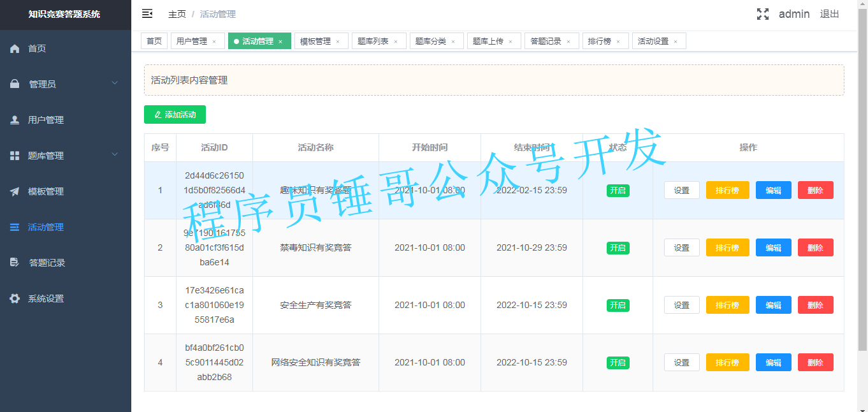Click 删除 for 网络安全知识有奖竞答
Screen dimensions: 868x412
(x=816, y=362)
